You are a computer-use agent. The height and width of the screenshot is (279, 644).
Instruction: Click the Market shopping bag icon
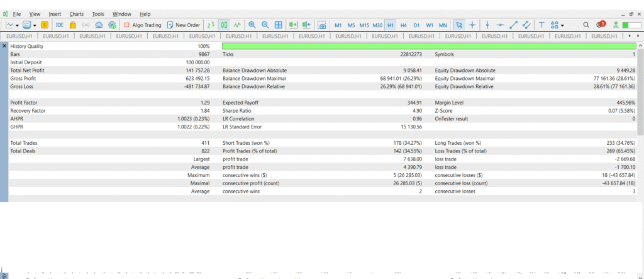click(73, 25)
